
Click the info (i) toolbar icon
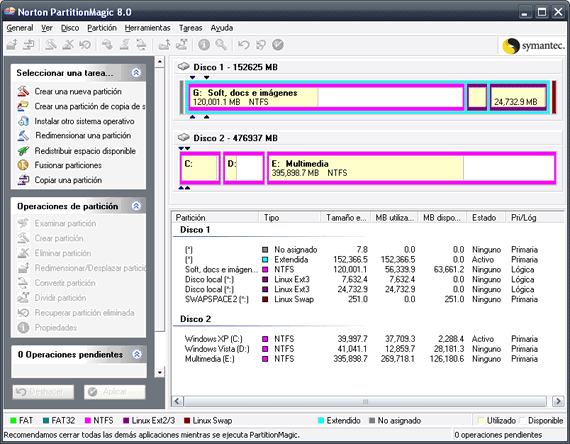(204, 45)
